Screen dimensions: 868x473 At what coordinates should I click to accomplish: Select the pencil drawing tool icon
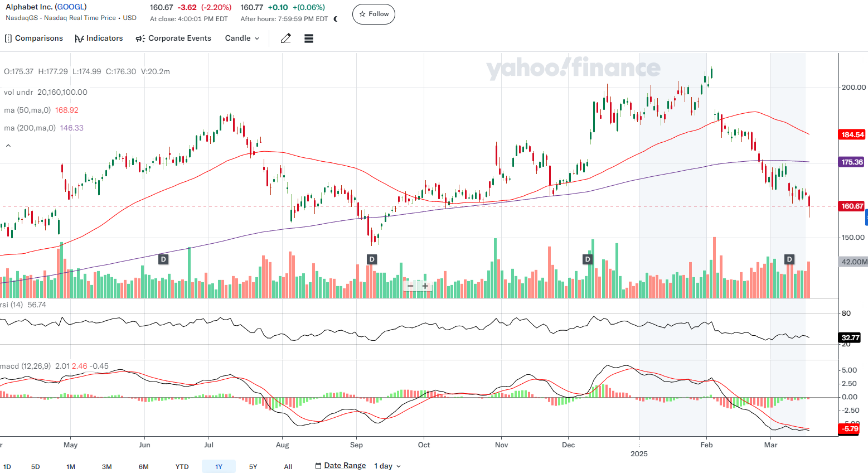click(x=286, y=38)
